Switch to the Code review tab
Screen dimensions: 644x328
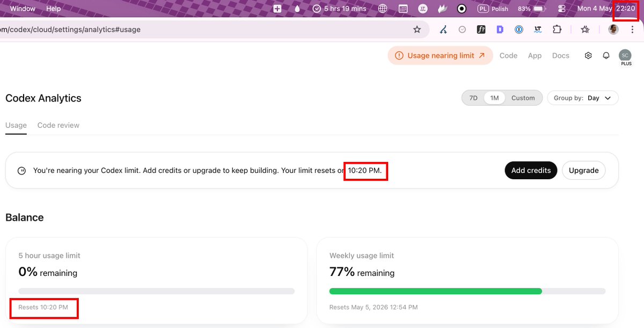point(58,125)
